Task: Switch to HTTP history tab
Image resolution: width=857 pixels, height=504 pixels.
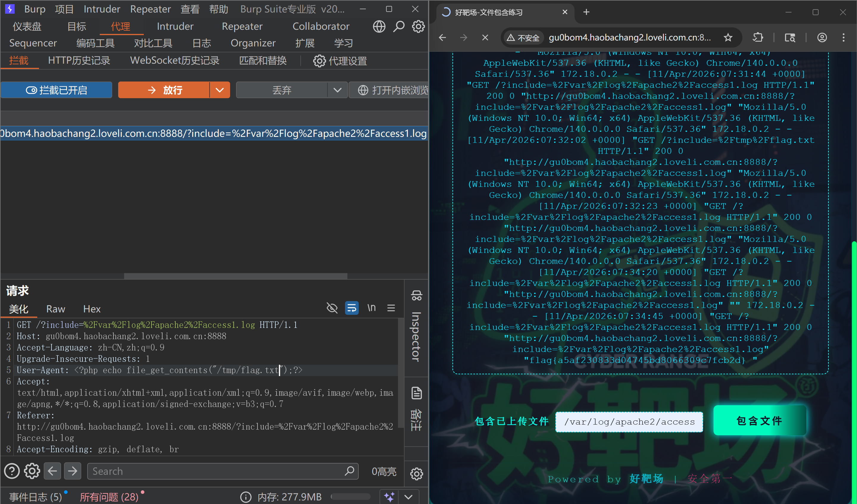Action: [x=79, y=61]
